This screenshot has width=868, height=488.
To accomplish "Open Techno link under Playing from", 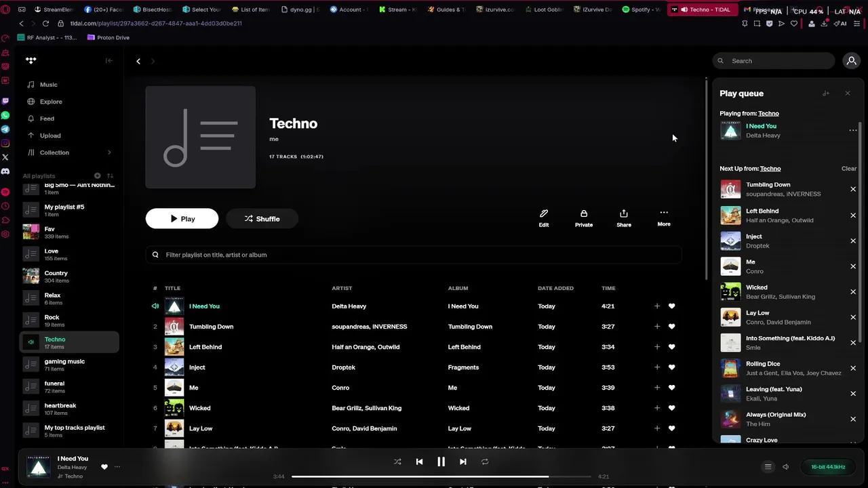I will (x=768, y=113).
